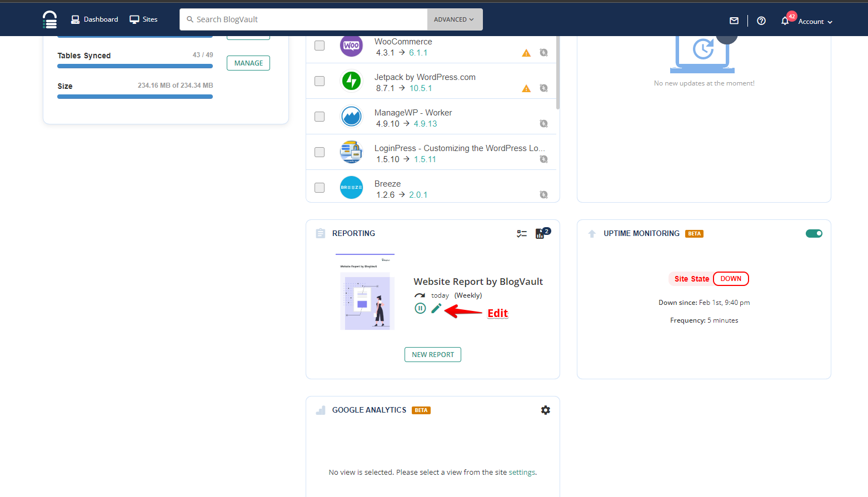Image resolution: width=868 pixels, height=497 pixels.
Task: Click Jetpack new version 10.5.1
Action: pyautogui.click(x=421, y=88)
